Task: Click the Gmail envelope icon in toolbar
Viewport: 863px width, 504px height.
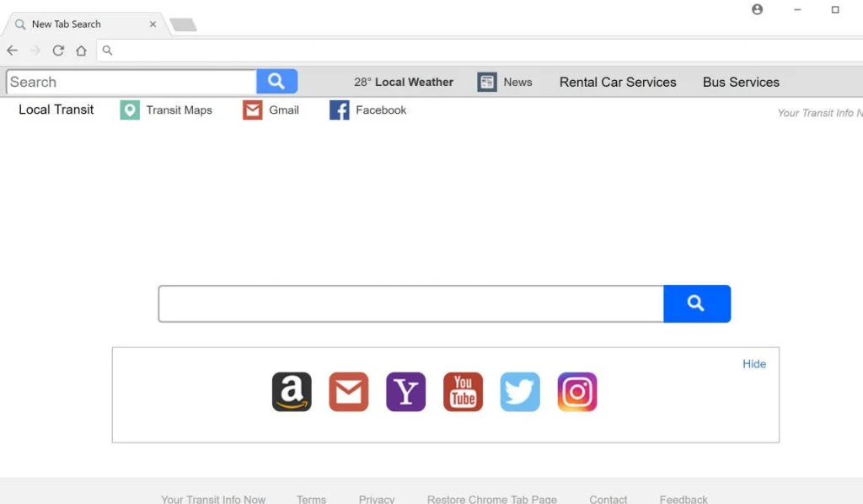Action: pyautogui.click(x=253, y=110)
